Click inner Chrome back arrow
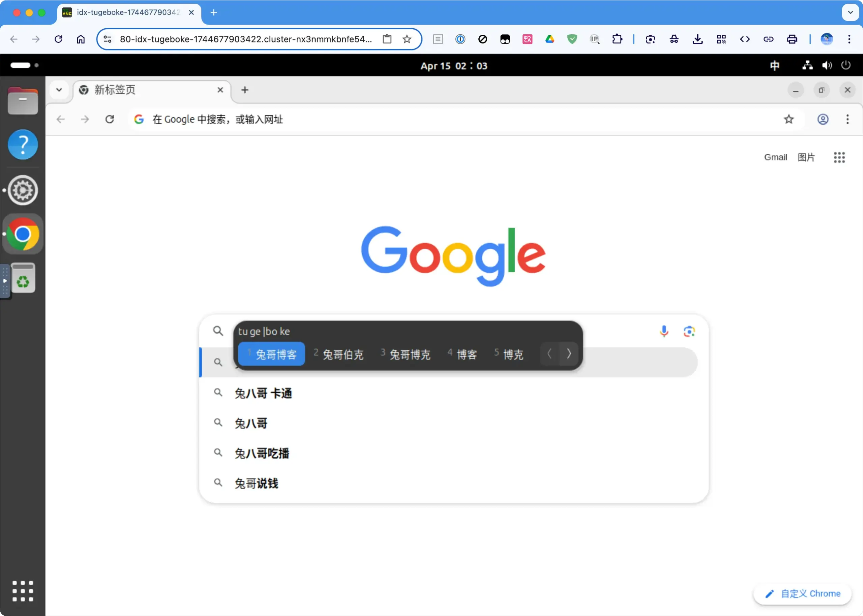Screen dimensions: 863x616 (x=60, y=119)
